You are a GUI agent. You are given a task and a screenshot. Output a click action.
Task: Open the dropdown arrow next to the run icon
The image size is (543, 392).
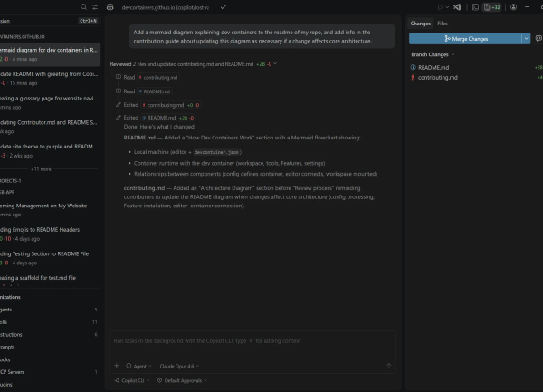[447, 7]
